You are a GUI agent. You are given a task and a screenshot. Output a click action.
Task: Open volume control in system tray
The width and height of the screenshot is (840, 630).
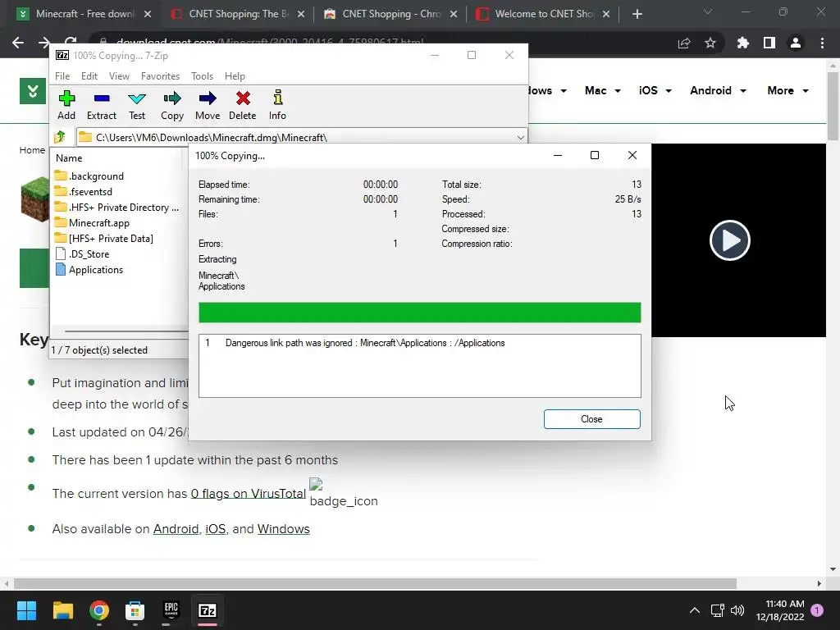point(737,610)
